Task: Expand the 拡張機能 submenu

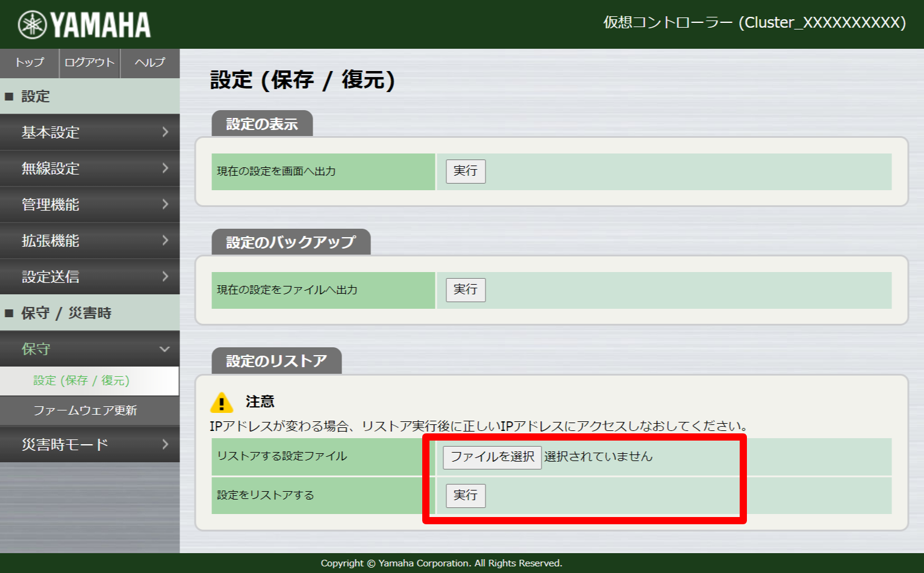Action: (89, 241)
